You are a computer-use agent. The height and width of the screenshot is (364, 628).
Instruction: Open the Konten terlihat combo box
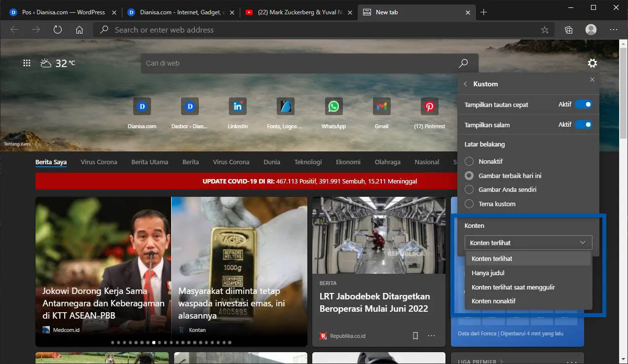click(528, 242)
